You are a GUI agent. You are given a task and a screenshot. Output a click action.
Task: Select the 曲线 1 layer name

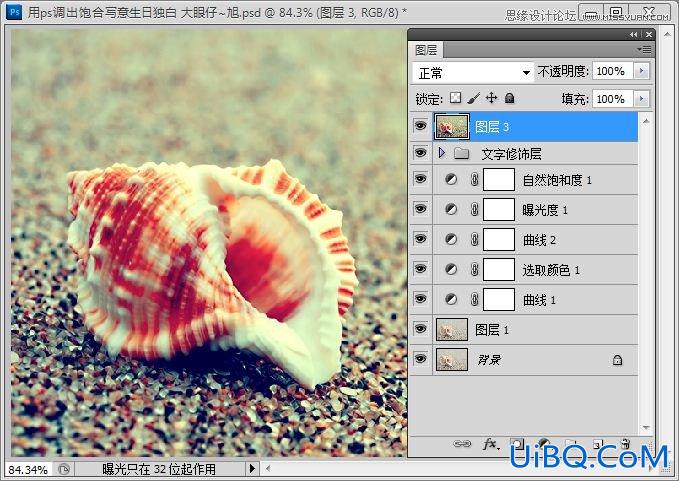(x=539, y=300)
